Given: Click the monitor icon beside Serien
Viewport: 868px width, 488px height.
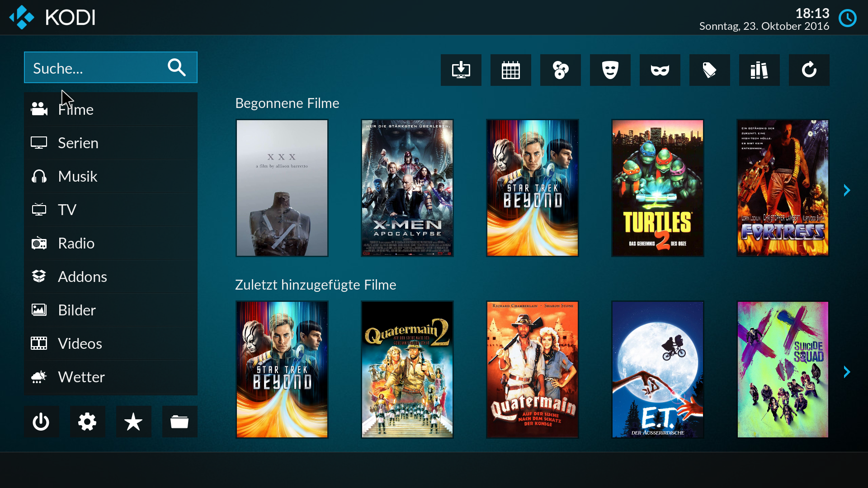Looking at the screenshot, I should click(x=39, y=143).
